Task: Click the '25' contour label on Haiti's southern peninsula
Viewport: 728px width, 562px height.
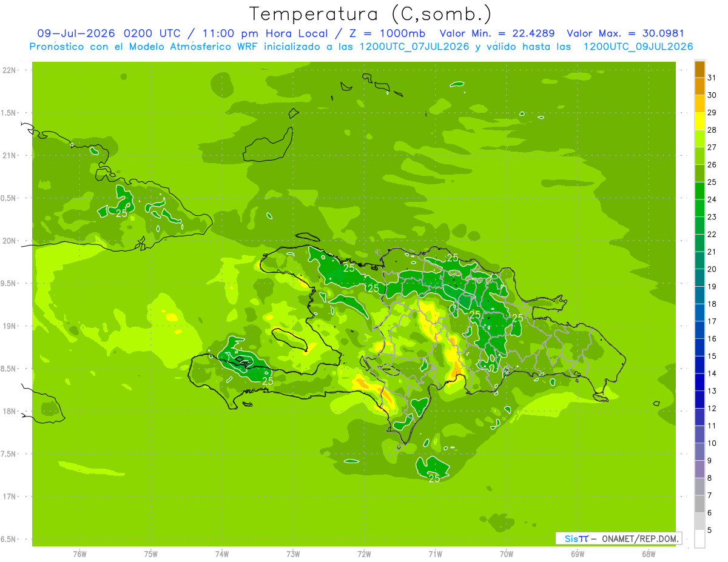Action: point(268,381)
